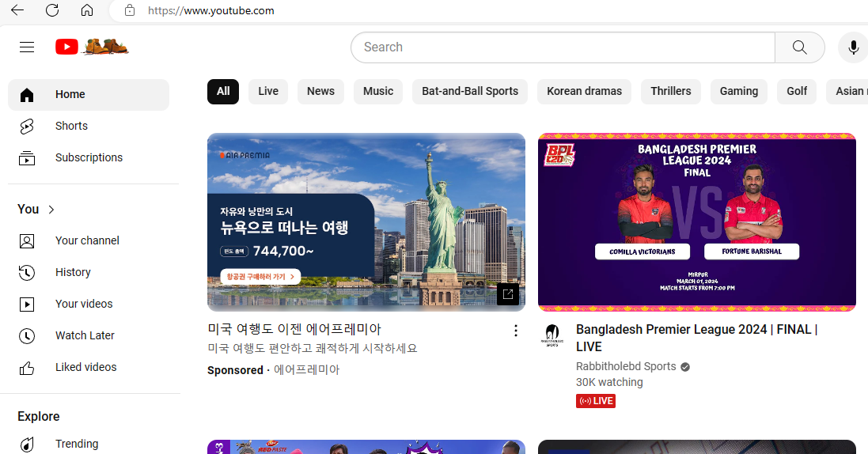Viewport: 868px width, 454px height.
Task: Toggle the hamburger guide menu
Action: [27, 47]
